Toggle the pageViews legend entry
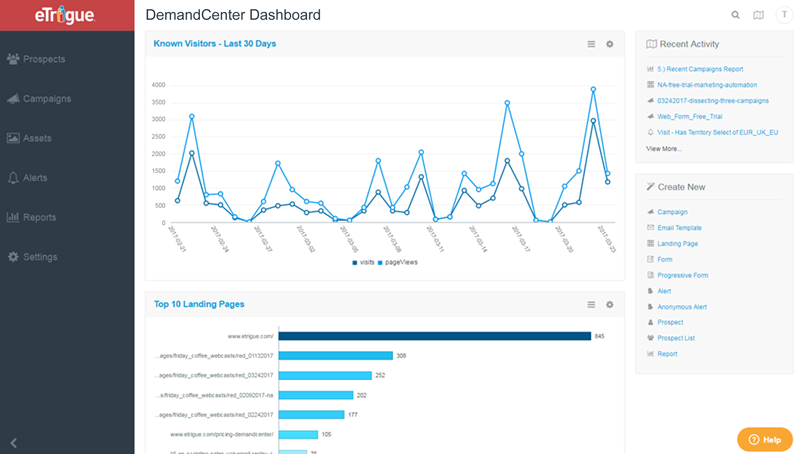 point(397,262)
